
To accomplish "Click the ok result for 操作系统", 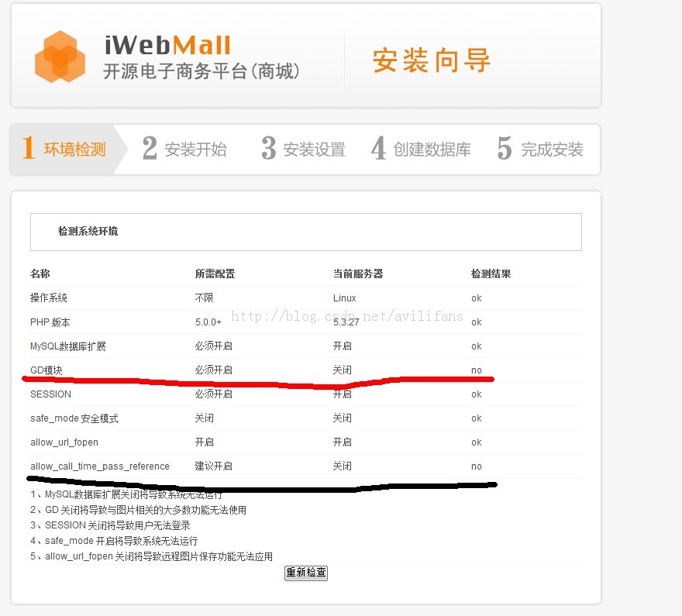I will [477, 298].
